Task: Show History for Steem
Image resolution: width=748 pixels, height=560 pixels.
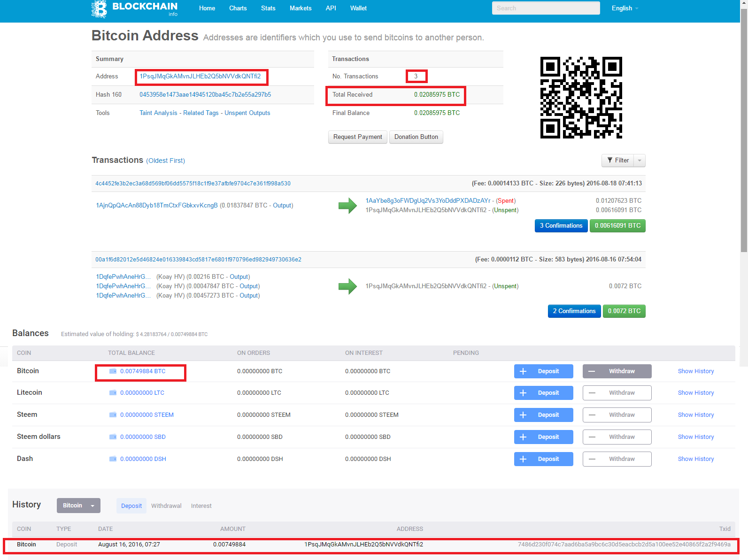Action: [x=696, y=415]
